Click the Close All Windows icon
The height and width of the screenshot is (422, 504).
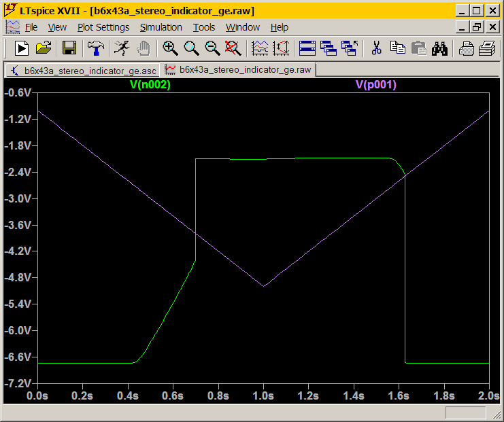pyautogui.click(x=350, y=48)
